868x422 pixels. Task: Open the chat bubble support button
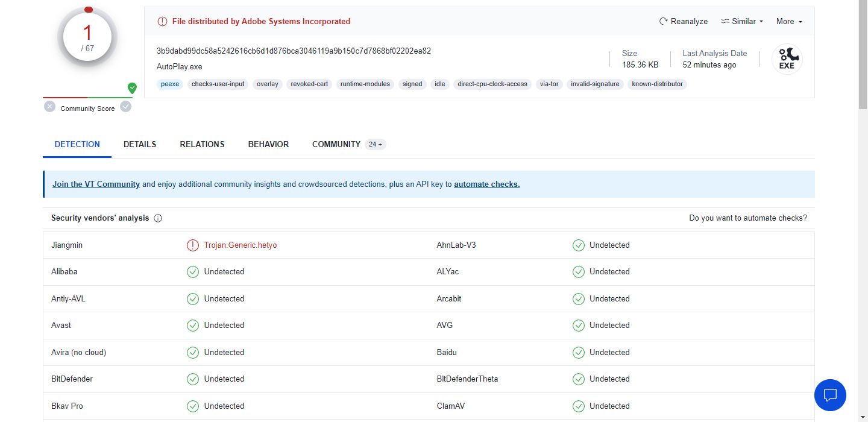pyautogui.click(x=830, y=395)
